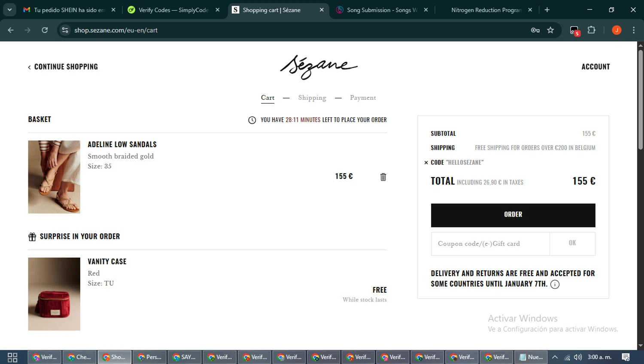Viewport: 644px width, 364px height.
Task: Click the While stock lasts note
Action: coord(365,300)
